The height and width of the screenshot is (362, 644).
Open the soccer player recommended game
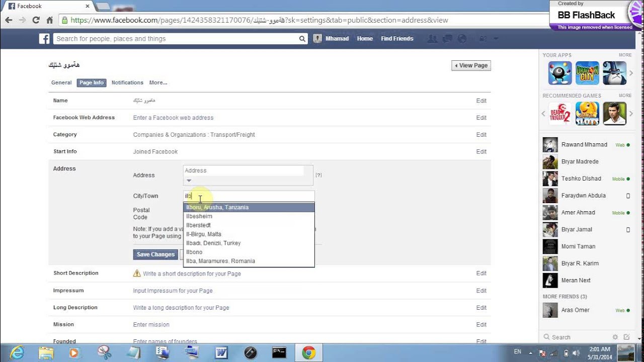point(614,114)
